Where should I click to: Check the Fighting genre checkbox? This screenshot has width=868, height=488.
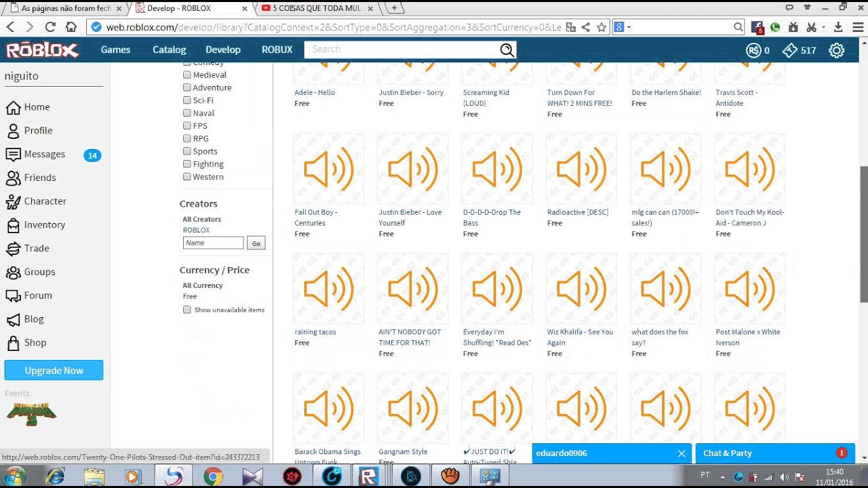(x=186, y=164)
